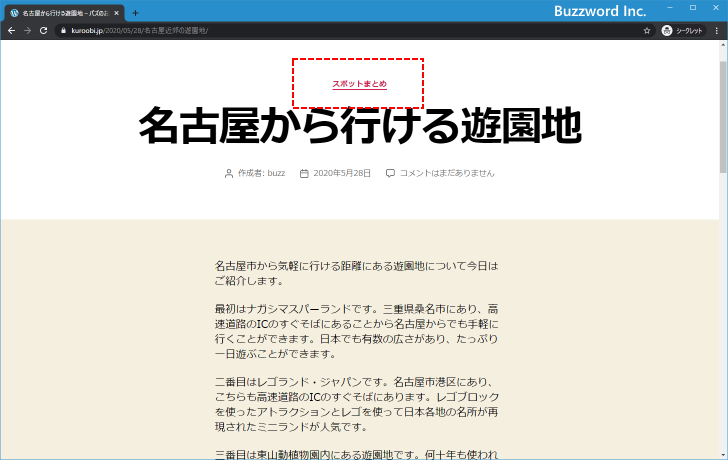Screen dimensions: 728x460
Task: Close the 名古屋から行ける遊園地 tab
Action: pyautogui.click(x=117, y=13)
